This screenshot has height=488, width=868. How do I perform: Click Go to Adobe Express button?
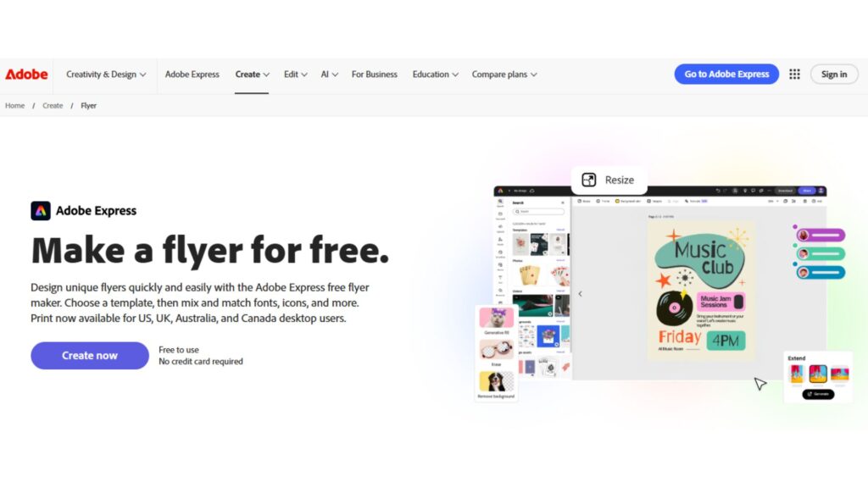pyautogui.click(x=726, y=75)
